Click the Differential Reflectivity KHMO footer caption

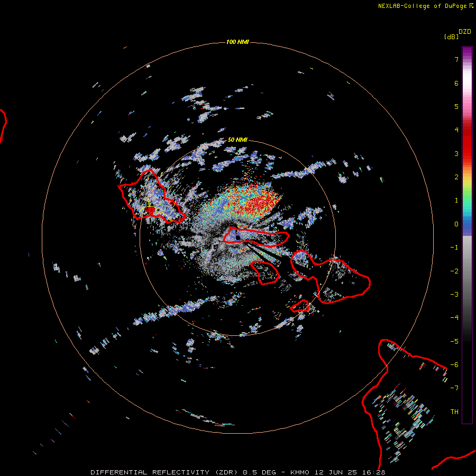click(x=237, y=472)
